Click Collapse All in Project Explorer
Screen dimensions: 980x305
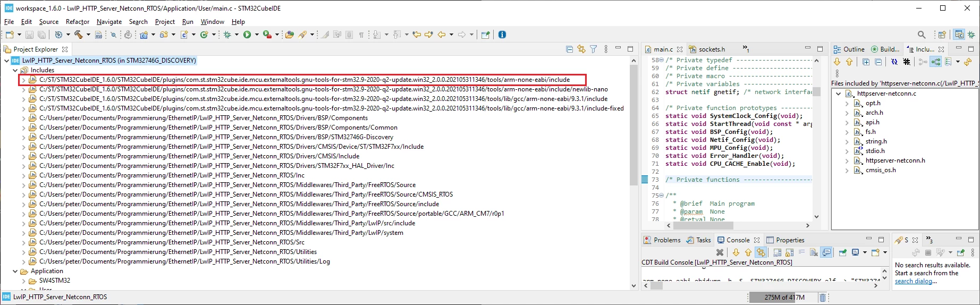click(x=569, y=49)
